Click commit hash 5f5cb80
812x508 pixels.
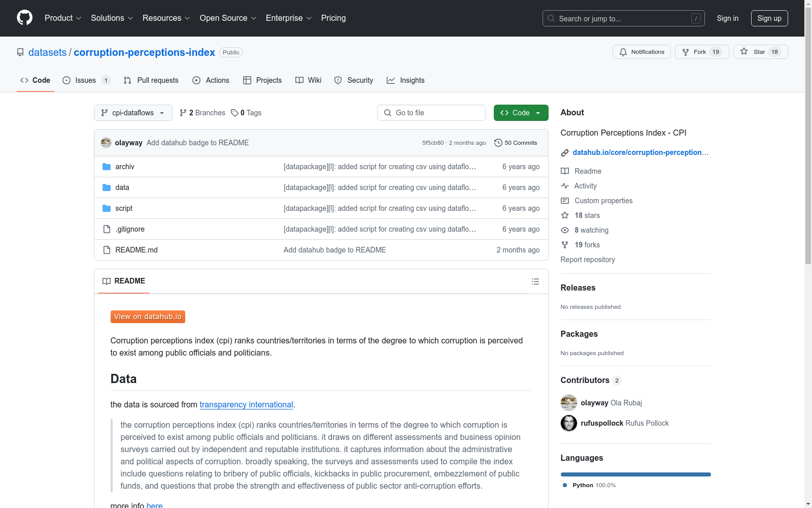click(x=433, y=143)
